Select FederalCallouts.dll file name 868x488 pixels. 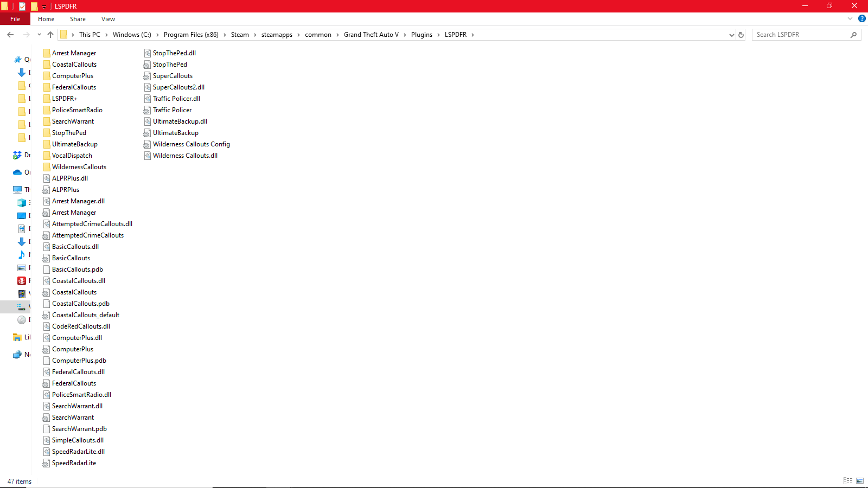(x=78, y=372)
